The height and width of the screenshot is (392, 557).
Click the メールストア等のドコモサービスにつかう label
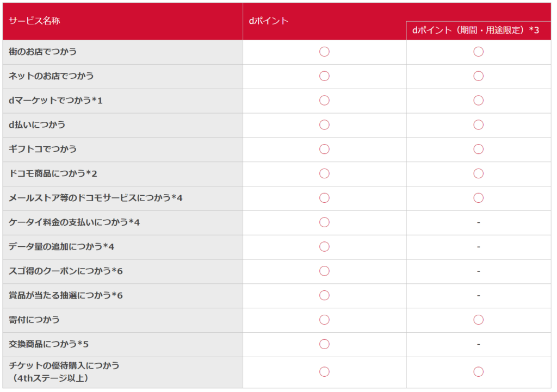(x=95, y=198)
